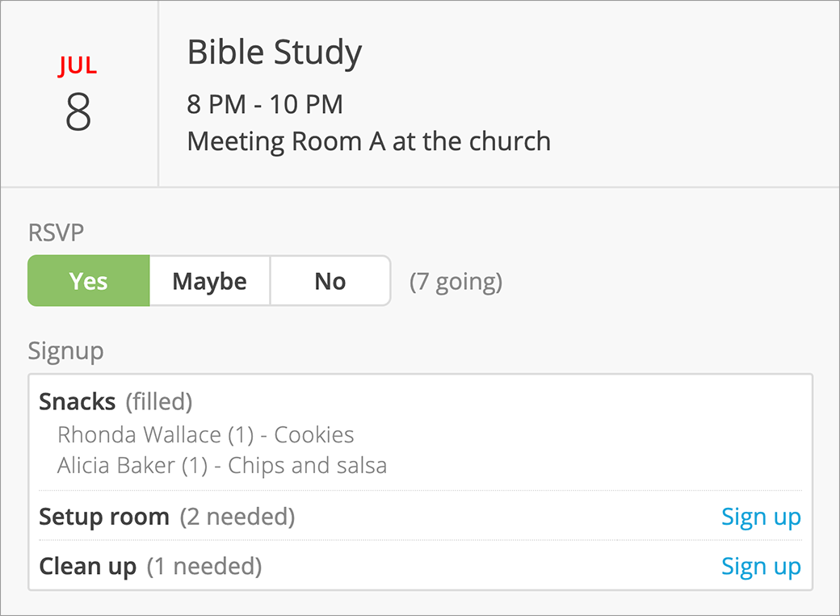840x616 pixels.
Task: Click the Snacks signup heading
Action: click(78, 400)
